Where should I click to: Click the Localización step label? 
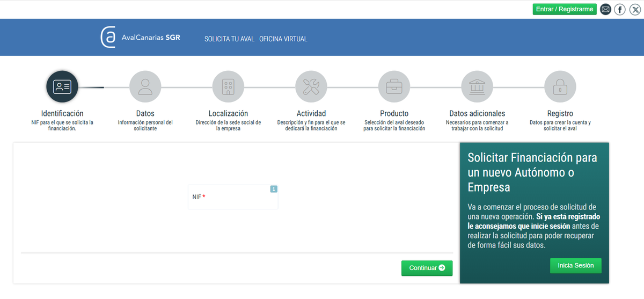pyautogui.click(x=228, y=114)
